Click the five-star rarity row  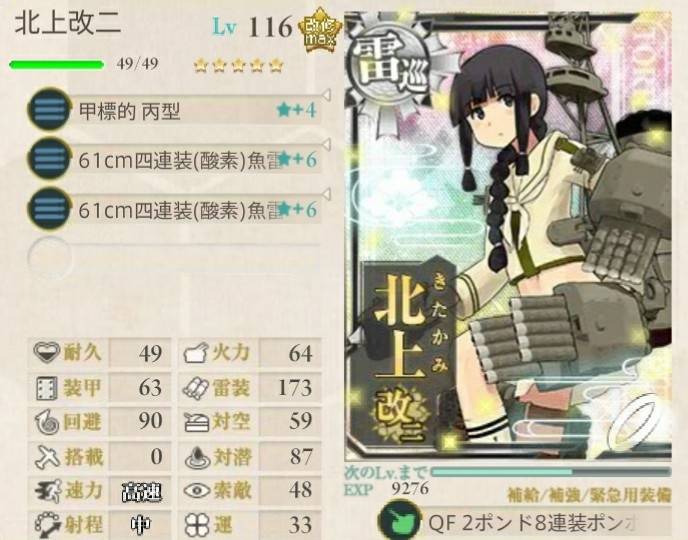[x=239, y=66]
